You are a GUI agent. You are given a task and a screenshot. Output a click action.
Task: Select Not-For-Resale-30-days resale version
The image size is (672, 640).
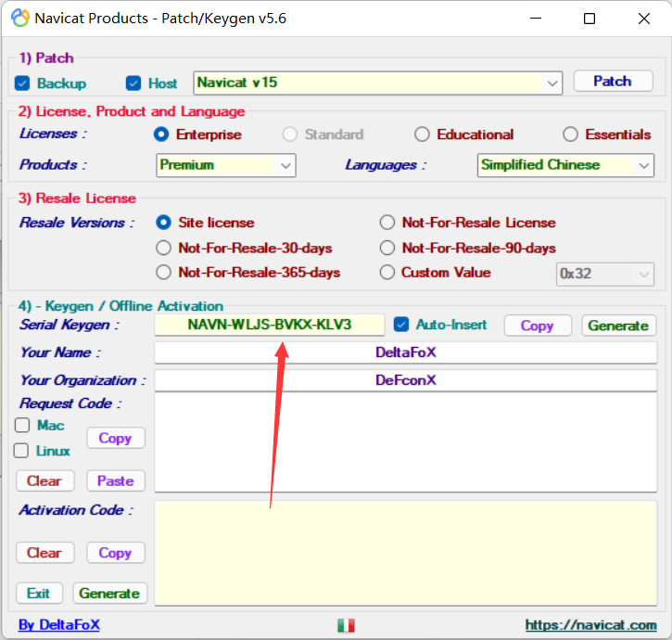[164, 249]
